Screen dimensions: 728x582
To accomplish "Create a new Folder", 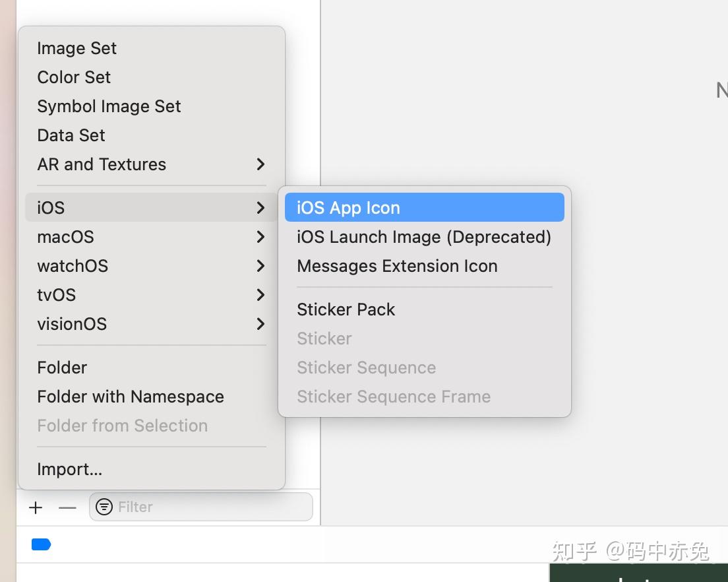I will point(152,368).
